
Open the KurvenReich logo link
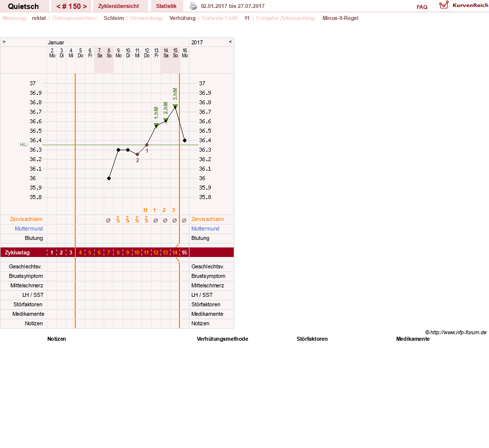[464, 5]
